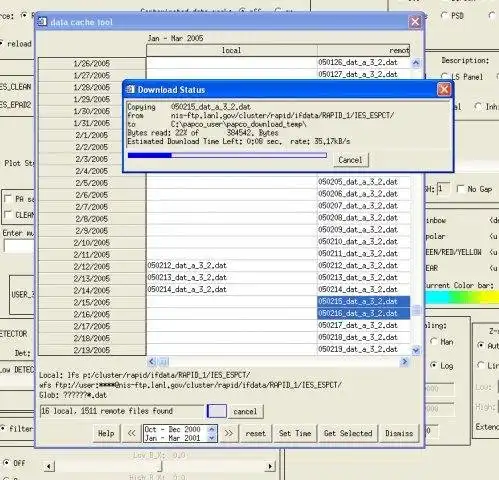This screenshot has width=499, height=480.
Task: Open the Help button in data cache tool
Action: [x=106, y=433]
